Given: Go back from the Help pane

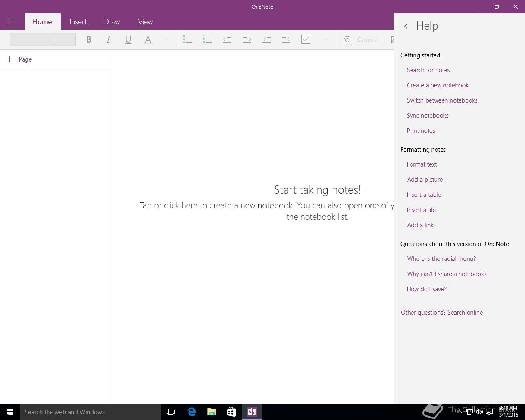Looking at the screenshot, I should (x=406, y=26).
